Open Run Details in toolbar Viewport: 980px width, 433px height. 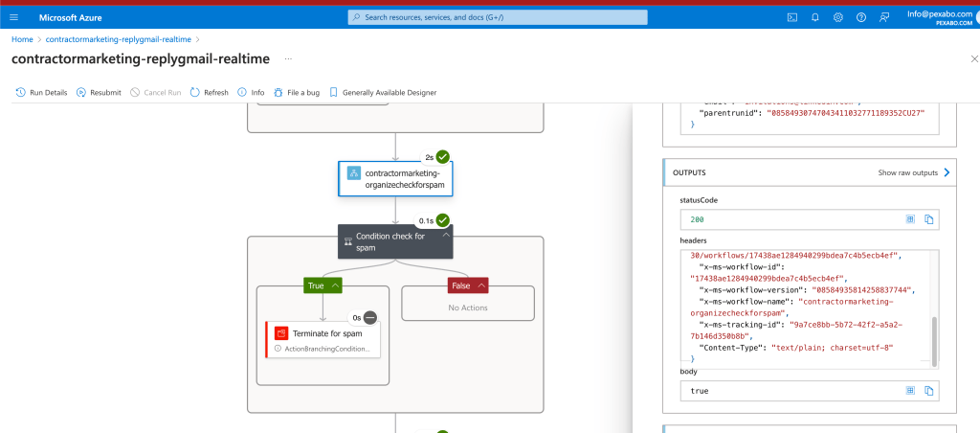[x=41, y=92]
